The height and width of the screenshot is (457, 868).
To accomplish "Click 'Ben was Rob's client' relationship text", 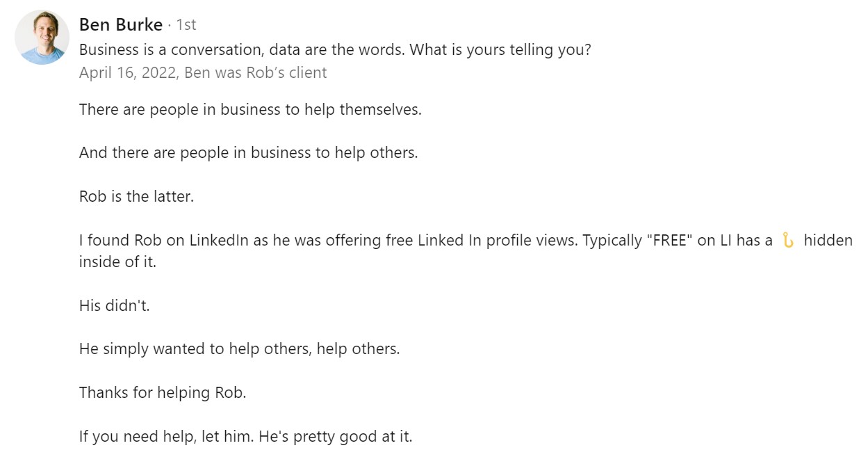I will (255, 72).
